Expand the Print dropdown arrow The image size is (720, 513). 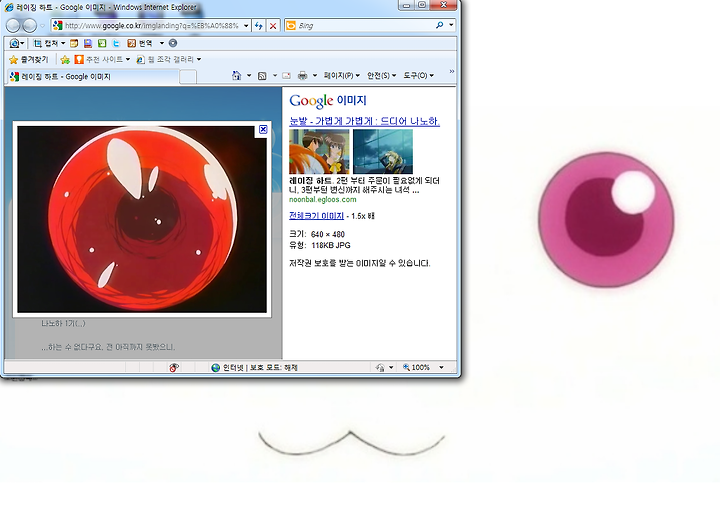click(315, 75)
